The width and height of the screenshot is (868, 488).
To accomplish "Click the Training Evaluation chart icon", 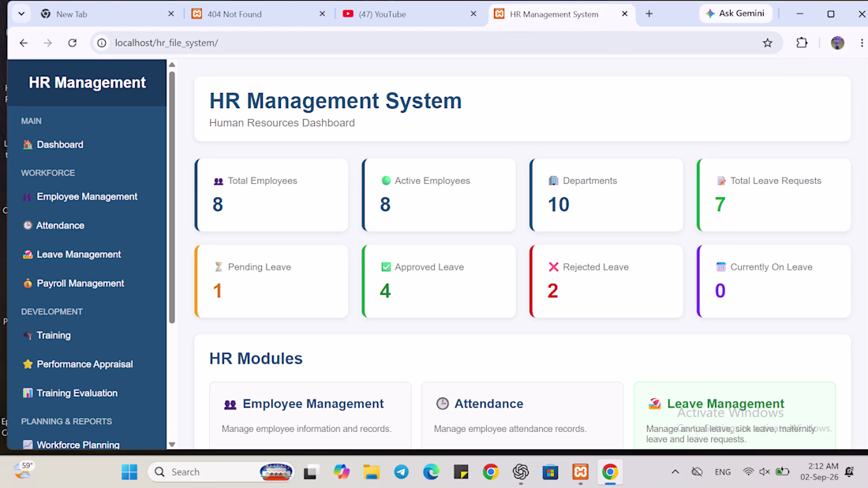I will 28,393.
